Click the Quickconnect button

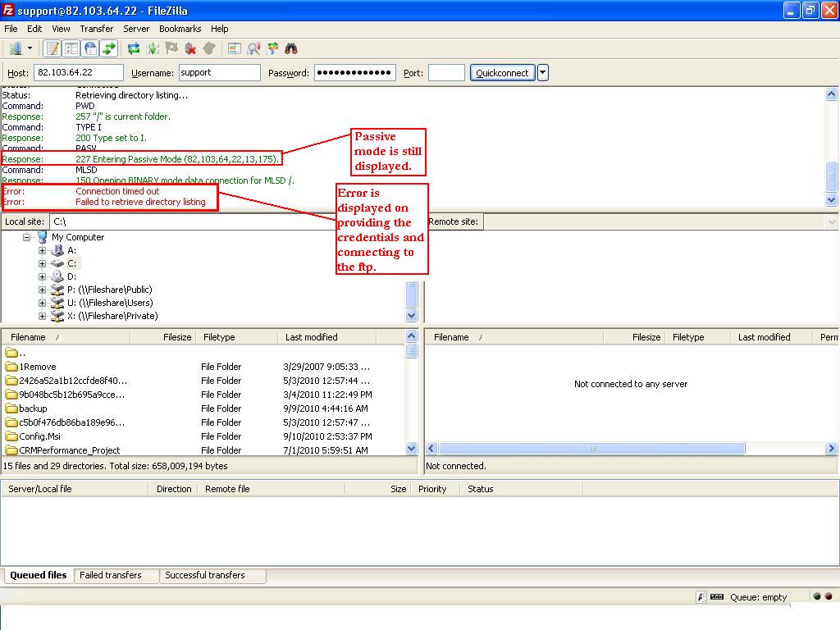pyautogui.click(x=502, y=72)
